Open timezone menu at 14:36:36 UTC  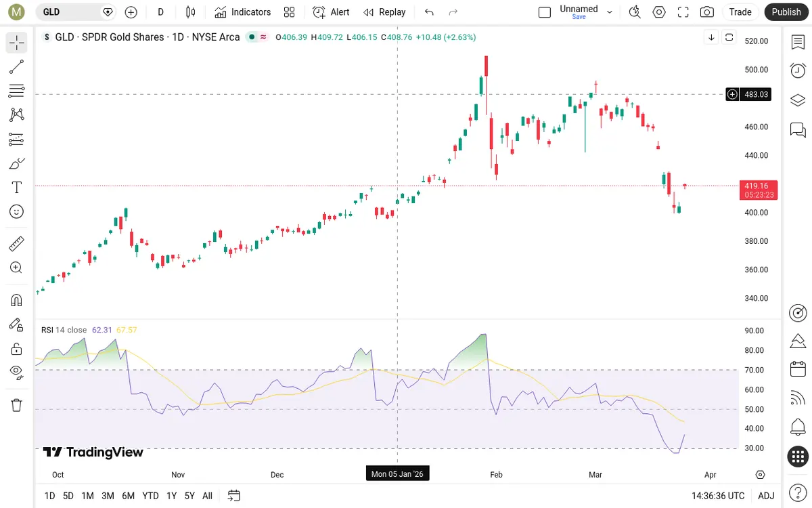click(718, 496)
